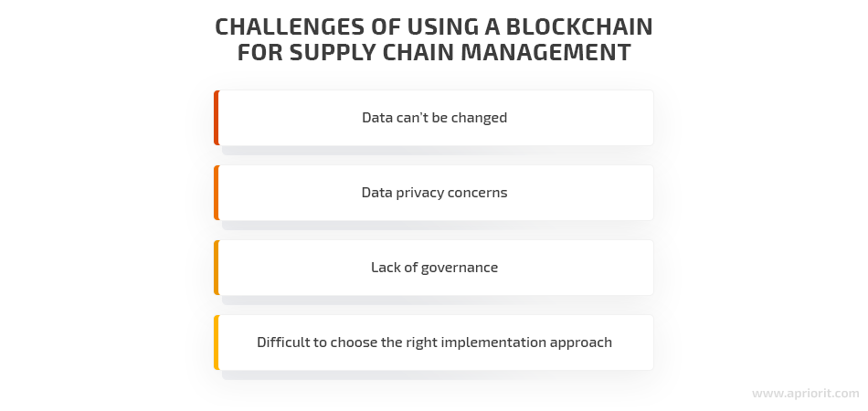Choose the "Difficult to choose the right implementation approach" card
Screen dimensions: 868x411
434,342
